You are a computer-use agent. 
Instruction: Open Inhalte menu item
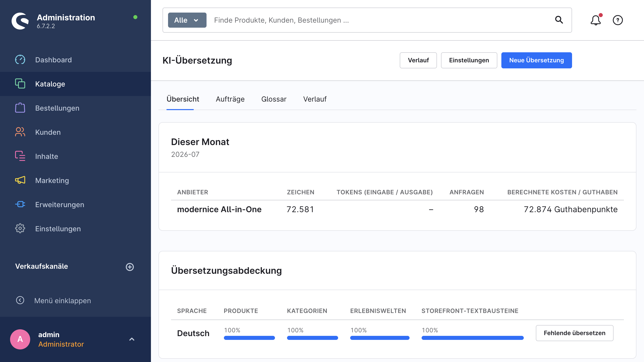coord(75,156)
